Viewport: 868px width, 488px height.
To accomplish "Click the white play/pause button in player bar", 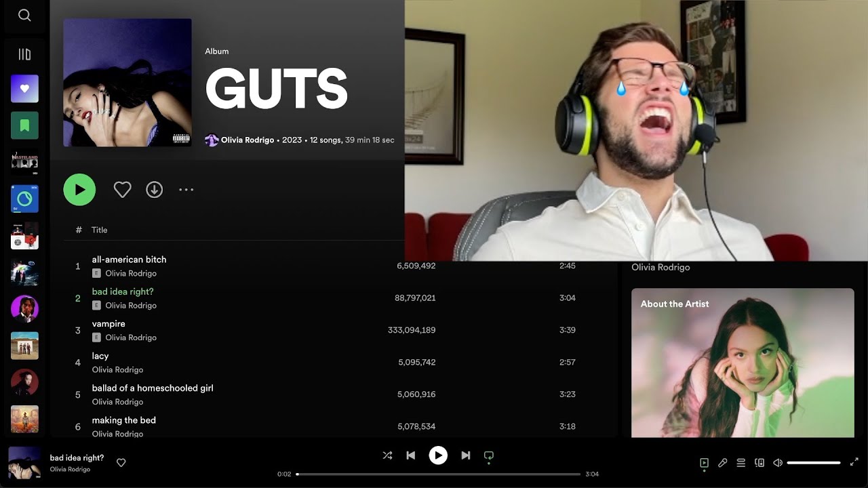I will tap(438, 455).
